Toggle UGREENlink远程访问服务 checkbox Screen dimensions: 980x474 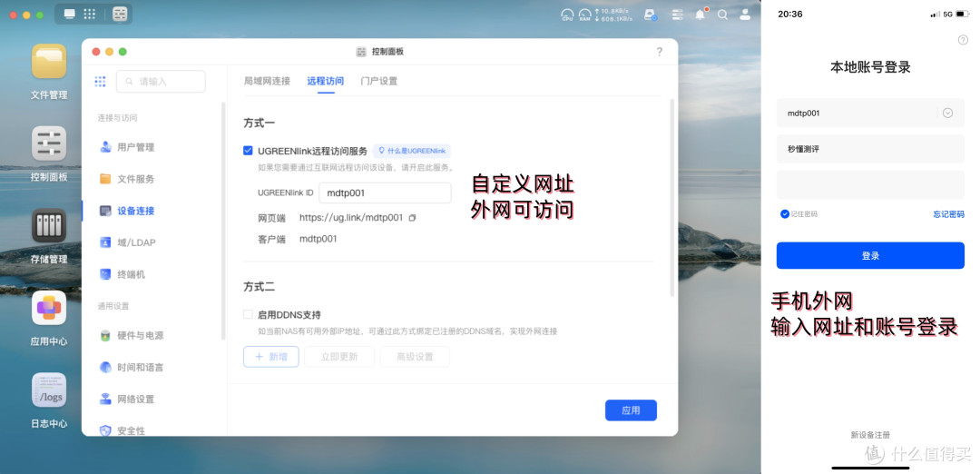(x=248, y=151)
